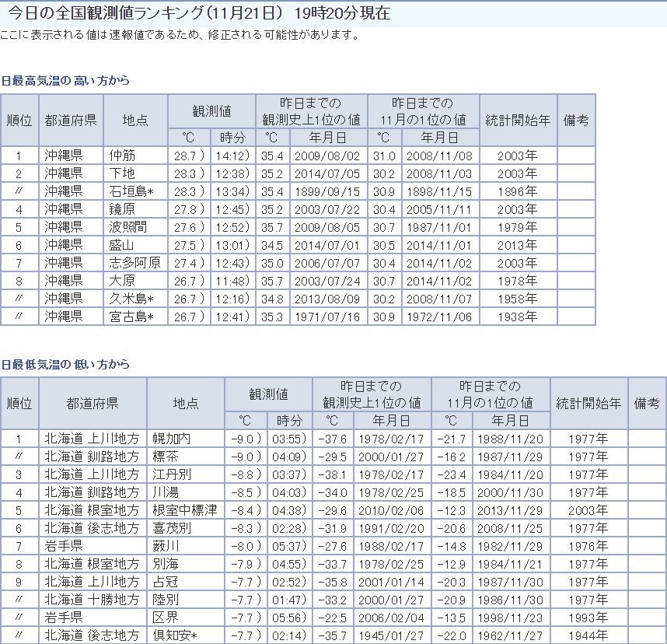Select the station name 宮古島*
Viewport: 667px width, 644px height.
click(x=131, y=317)
